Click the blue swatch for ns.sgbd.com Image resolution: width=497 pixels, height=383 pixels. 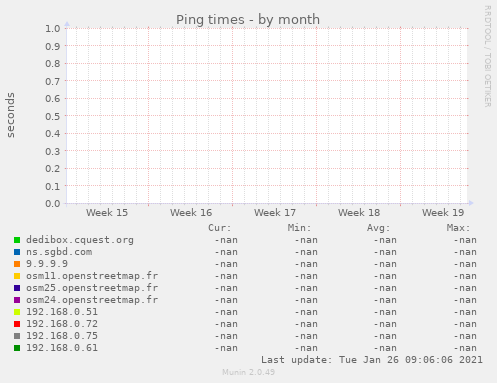click(17, 252)
